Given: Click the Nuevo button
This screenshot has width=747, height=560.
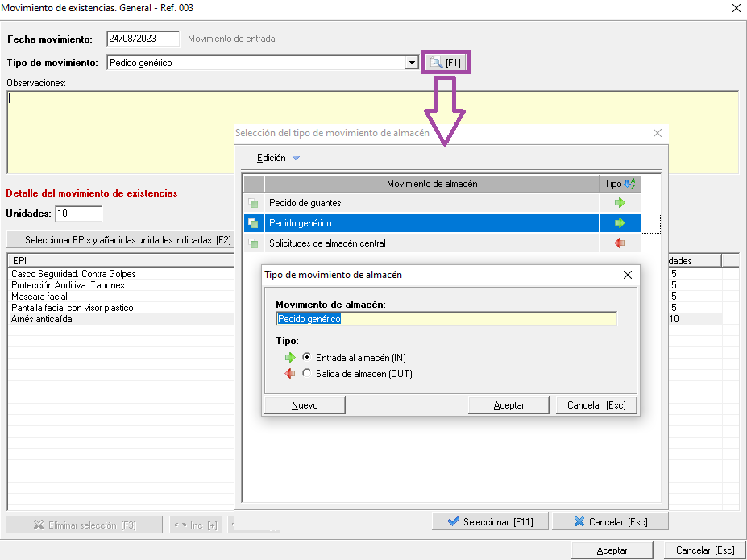Looking at the screenshot, I should click(305, 405).
